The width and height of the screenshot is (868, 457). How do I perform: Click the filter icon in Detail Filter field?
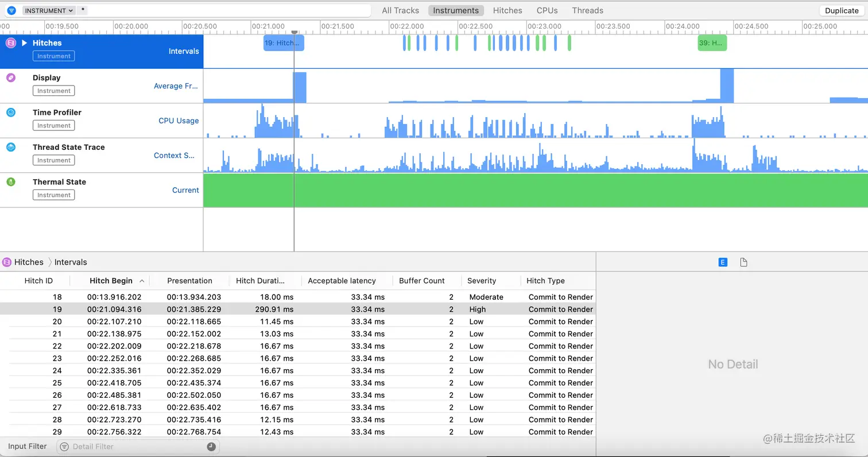click(64, 447)
